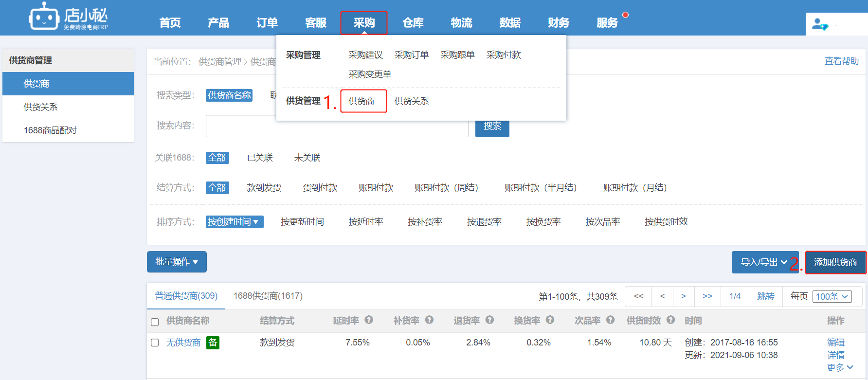
Task: Click the help icon beside 供货时效
Action: point(670,320)
